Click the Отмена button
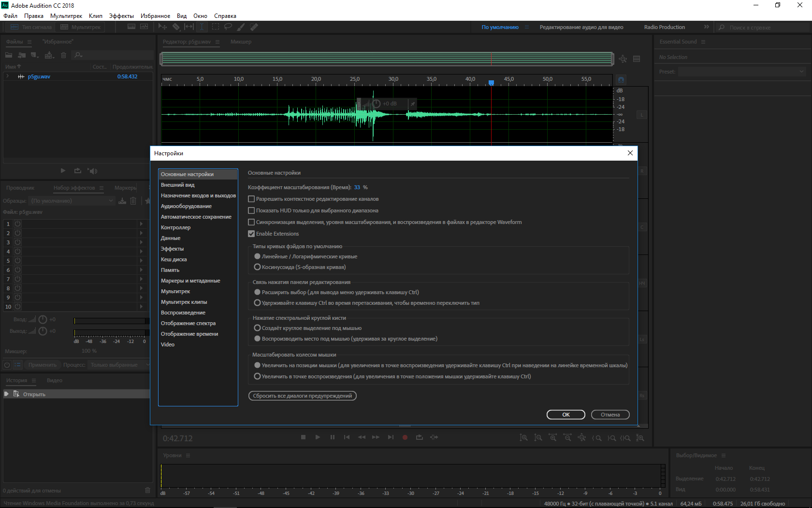 point(610,415)
